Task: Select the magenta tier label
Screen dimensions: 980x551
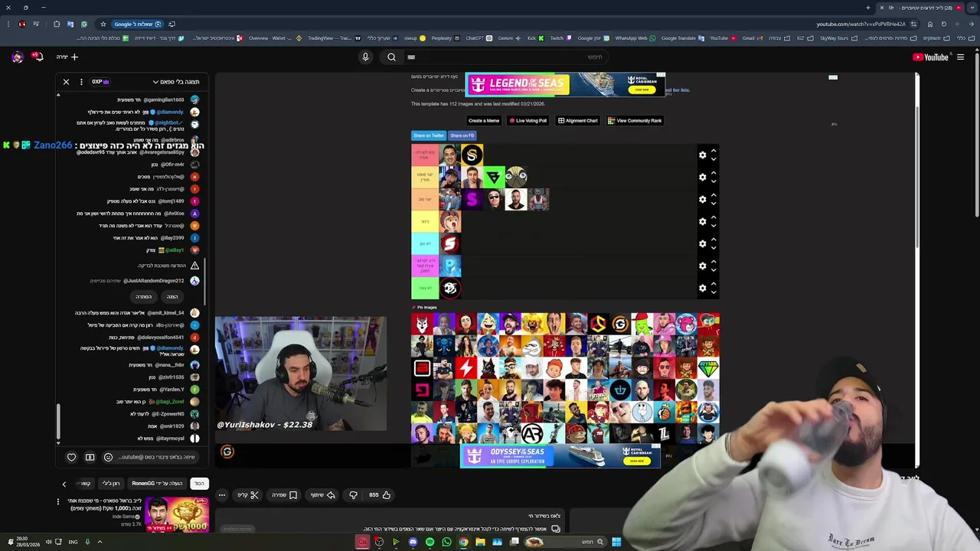Action: [425, 266]
